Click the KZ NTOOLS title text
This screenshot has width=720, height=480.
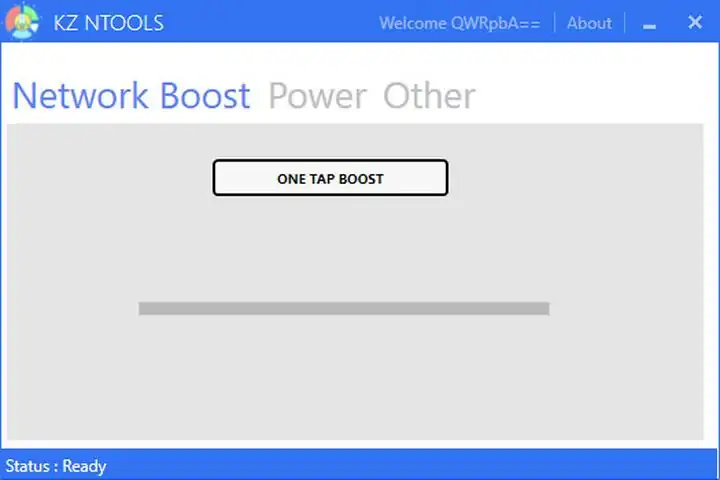tap(108, 22)
